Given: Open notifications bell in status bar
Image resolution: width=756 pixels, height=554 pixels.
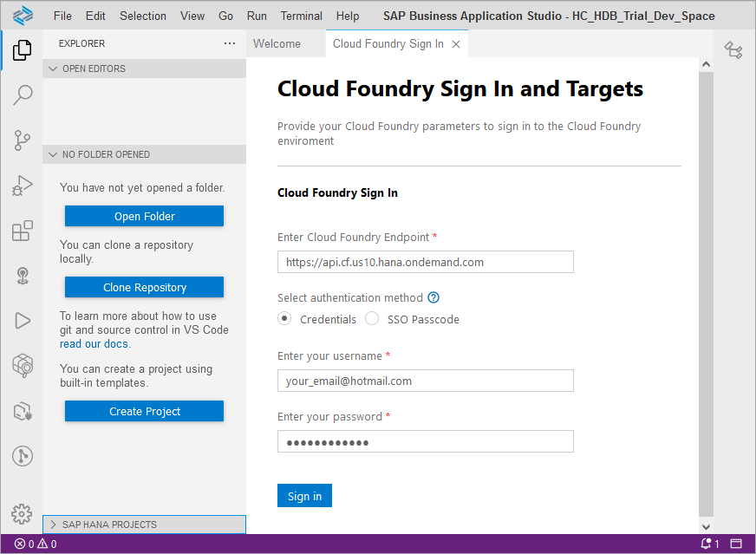Looking at the screenshot, I should [709, 544].
